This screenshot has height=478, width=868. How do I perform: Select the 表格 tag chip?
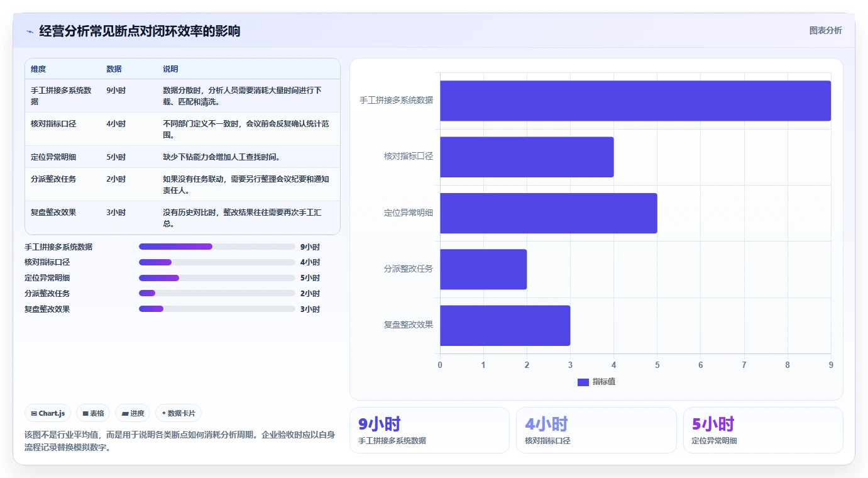[93, 413]
